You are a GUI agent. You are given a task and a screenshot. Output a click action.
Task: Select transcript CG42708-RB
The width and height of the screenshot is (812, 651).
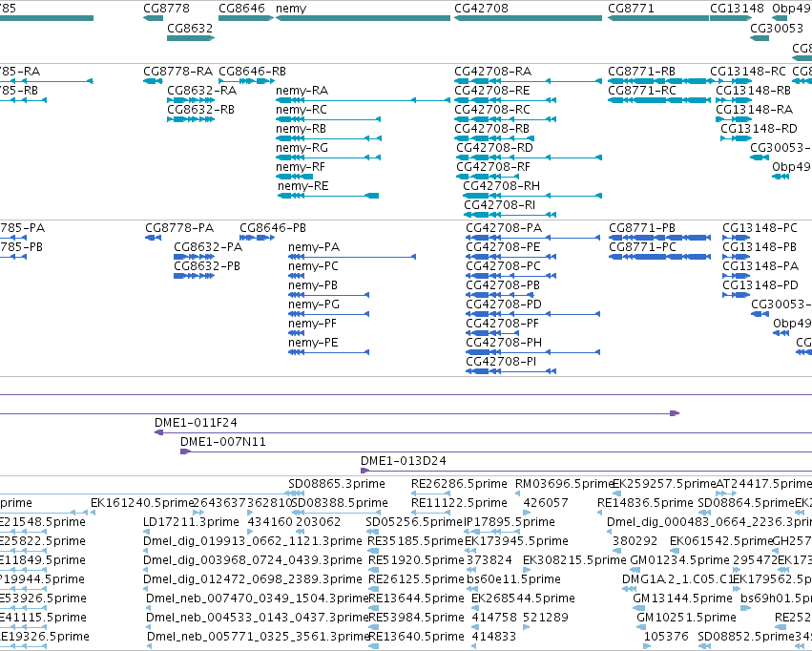pyautogui.click(x=492, y=129)
